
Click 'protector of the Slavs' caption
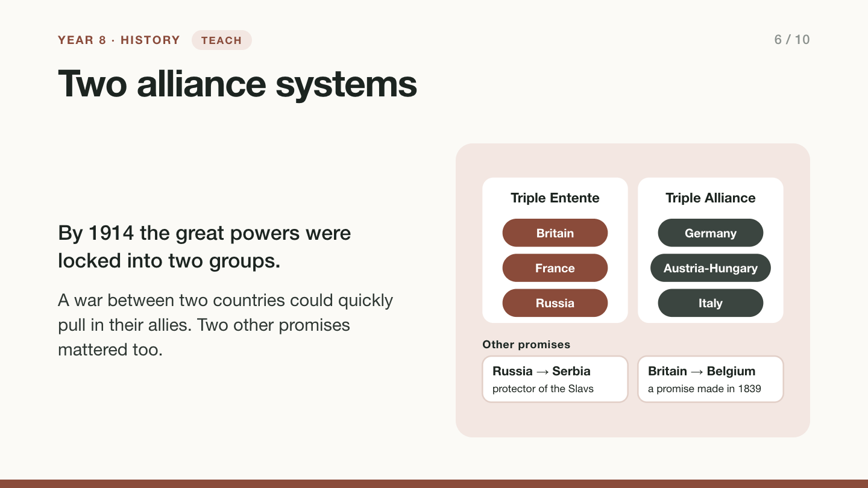coord(543,389)
